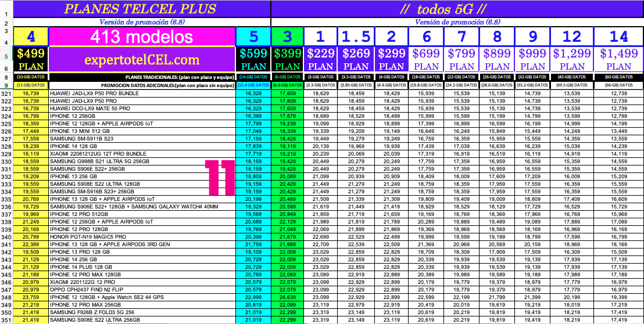Image resolution: width=644 pixels, height=324 pixels.
Task: Select the $269 PLAN header cell
Action: (356, 60)
